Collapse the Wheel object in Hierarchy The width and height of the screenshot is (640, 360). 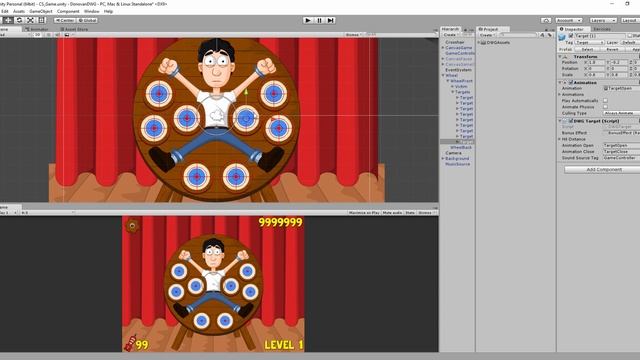point(443,76)
